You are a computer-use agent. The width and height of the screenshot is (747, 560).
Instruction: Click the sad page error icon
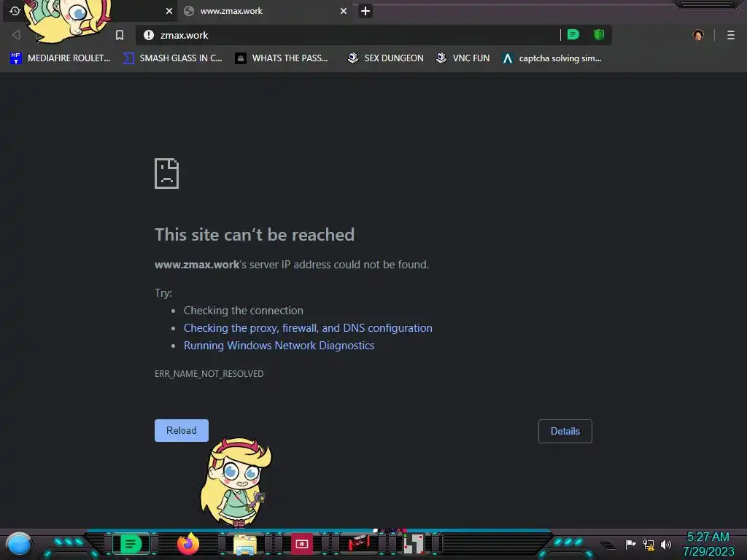(167, 174)
